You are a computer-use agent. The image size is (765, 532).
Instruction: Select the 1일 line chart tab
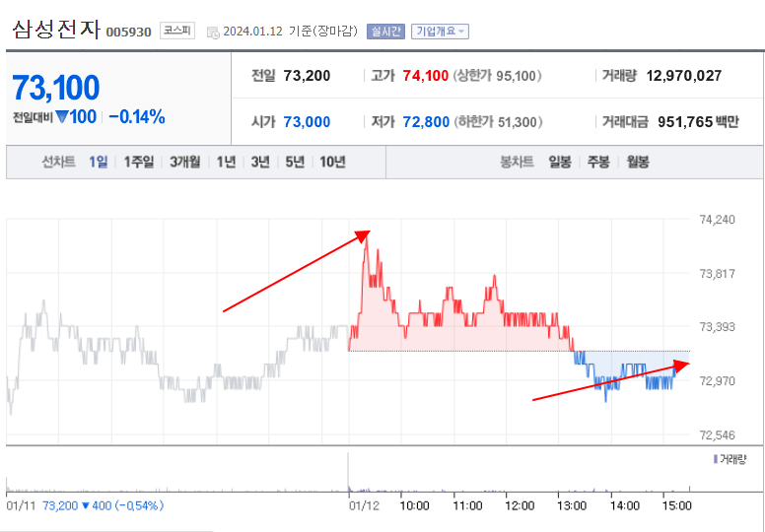(x=98, y=162)
